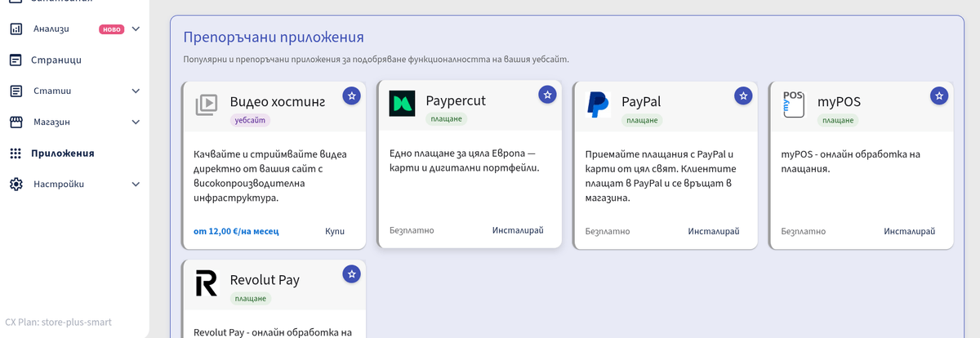Toggle favorite star on Видео хостинг card
Screen dimensions: 980x338
(x=351, y=96)
